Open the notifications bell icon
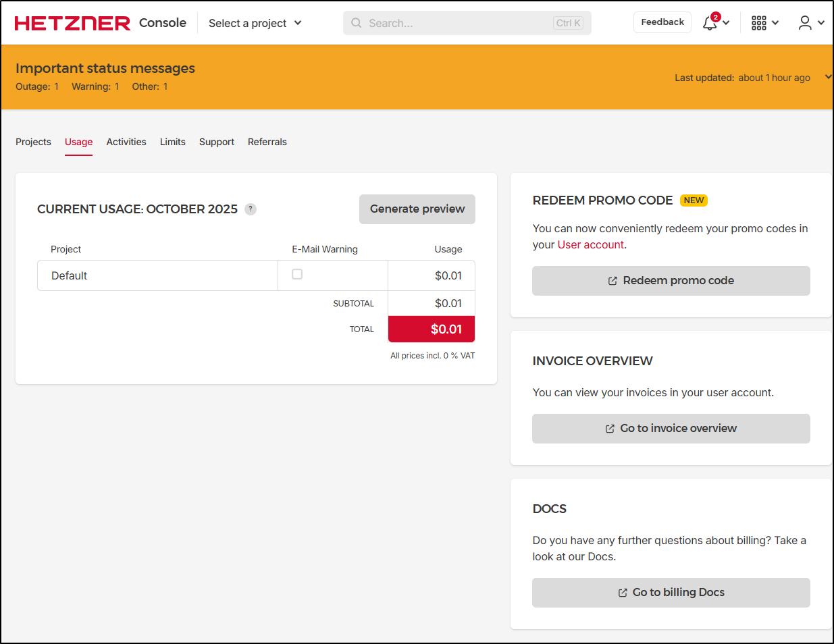This screenshot has width=834, height=644. click(x=710, y=23)
